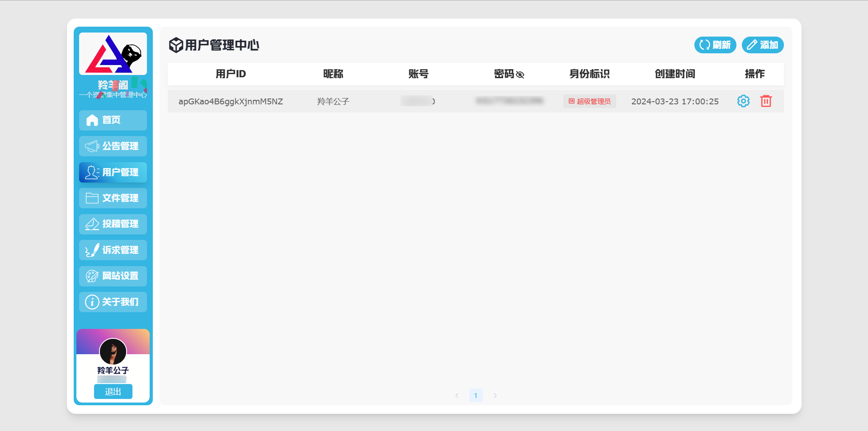Click the 用户管理 user icon
The image size is (868, 431).
pyautogui.click(x=92, y=172)
